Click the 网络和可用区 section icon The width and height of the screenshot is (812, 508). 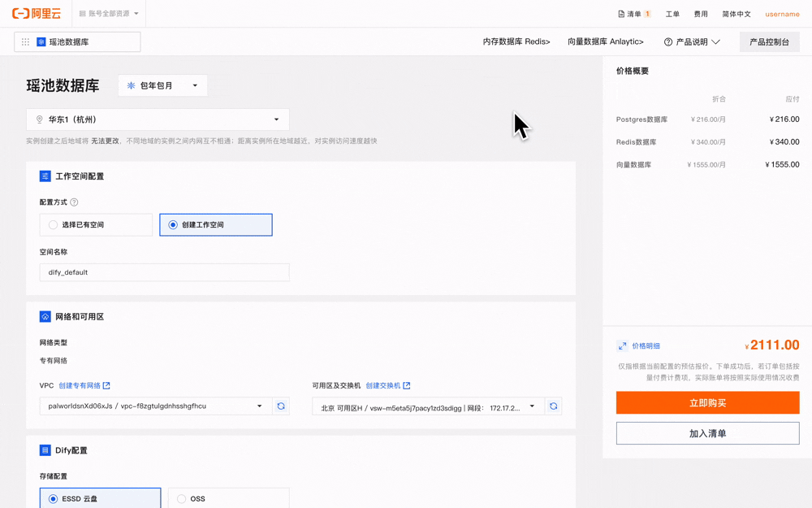click(x=45, y=316)
